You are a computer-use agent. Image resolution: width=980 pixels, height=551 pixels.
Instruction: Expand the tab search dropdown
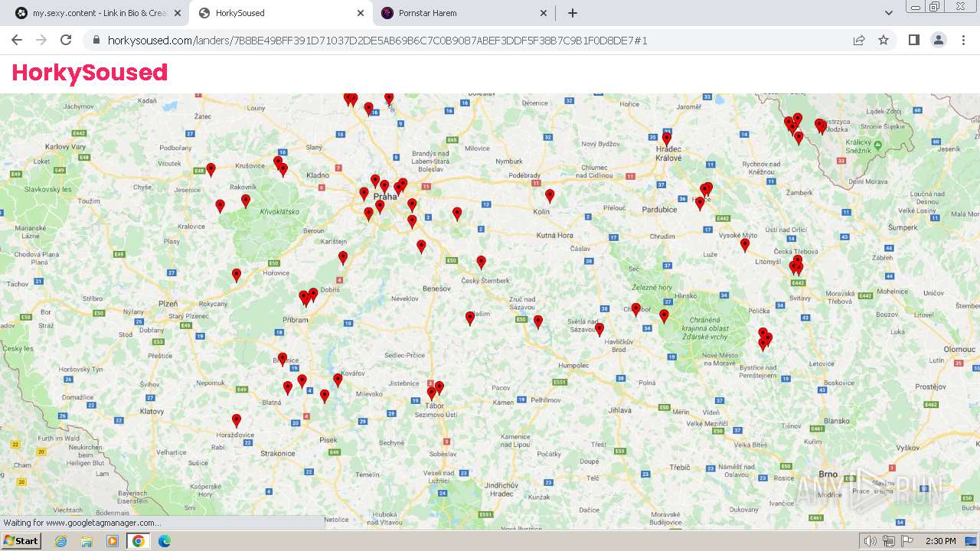click(889, 13)
